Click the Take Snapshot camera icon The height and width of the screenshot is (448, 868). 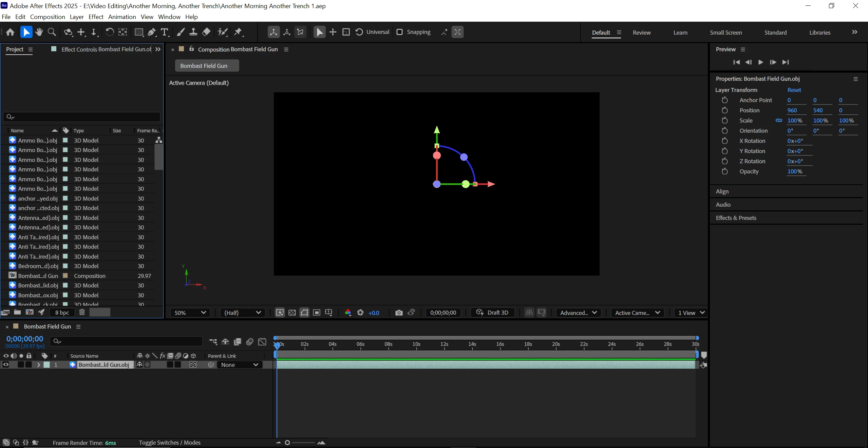[399, 313]
